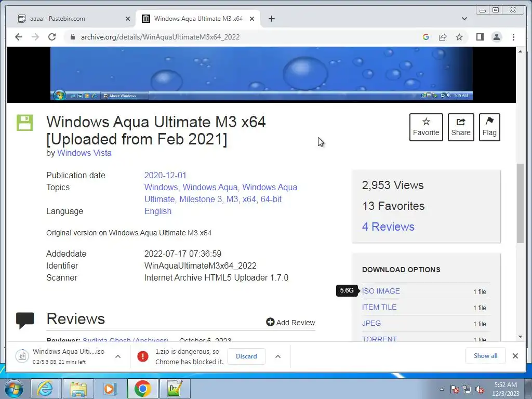
Task: Click the Chrome taskbar icon
Action: click(142, 389)
